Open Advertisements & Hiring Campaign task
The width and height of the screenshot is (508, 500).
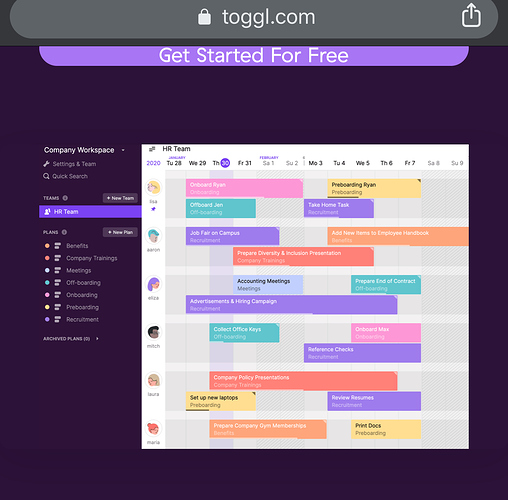[291, 305]
